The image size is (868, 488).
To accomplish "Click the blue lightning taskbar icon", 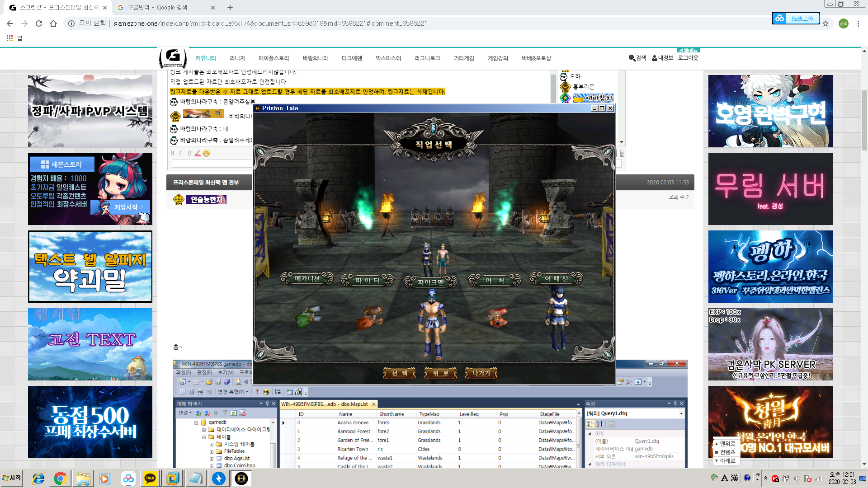I will click(219, 479).
